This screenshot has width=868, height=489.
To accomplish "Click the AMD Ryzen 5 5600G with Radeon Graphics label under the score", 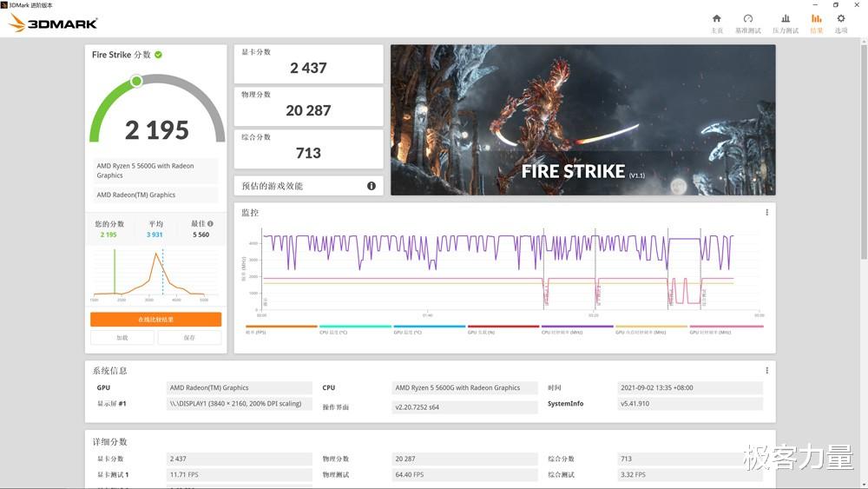I will (155, 170).
